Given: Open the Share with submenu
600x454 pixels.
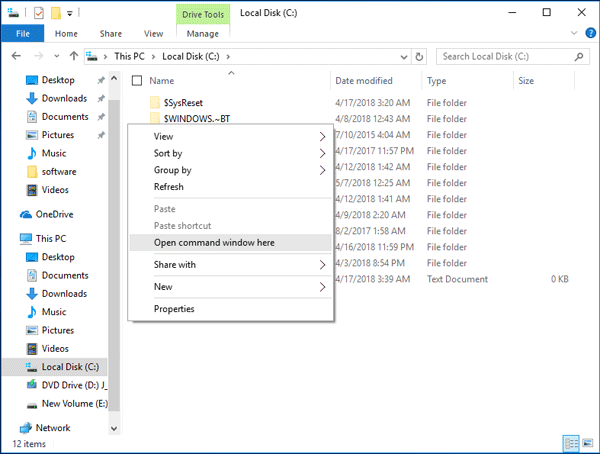Looking at the screenshot, I should tap(231, 265).
